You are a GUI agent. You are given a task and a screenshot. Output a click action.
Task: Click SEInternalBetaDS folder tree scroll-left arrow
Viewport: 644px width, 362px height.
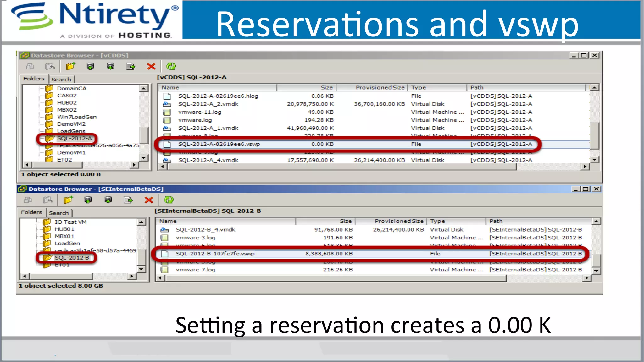[x=25, y=276]
